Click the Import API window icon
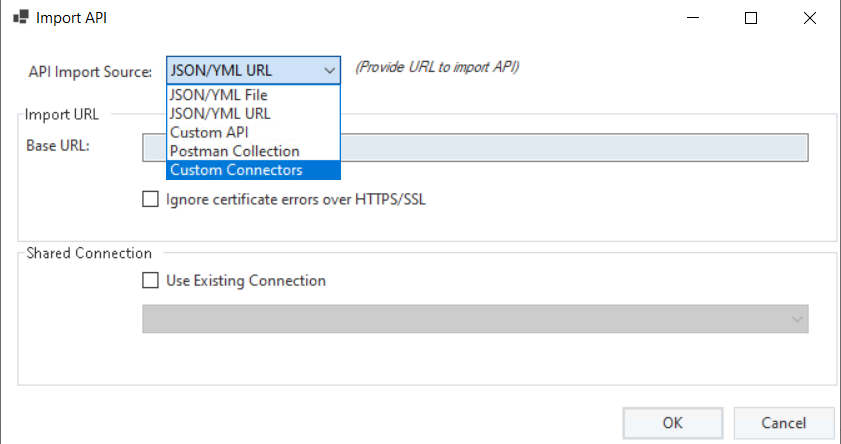 point(20,17)
